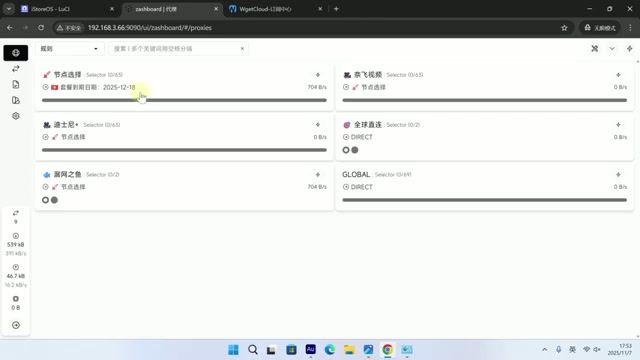Open the proxies globe icon in sidebar
The width and height of the screenshot is (640, 360).
click(16, 53)
